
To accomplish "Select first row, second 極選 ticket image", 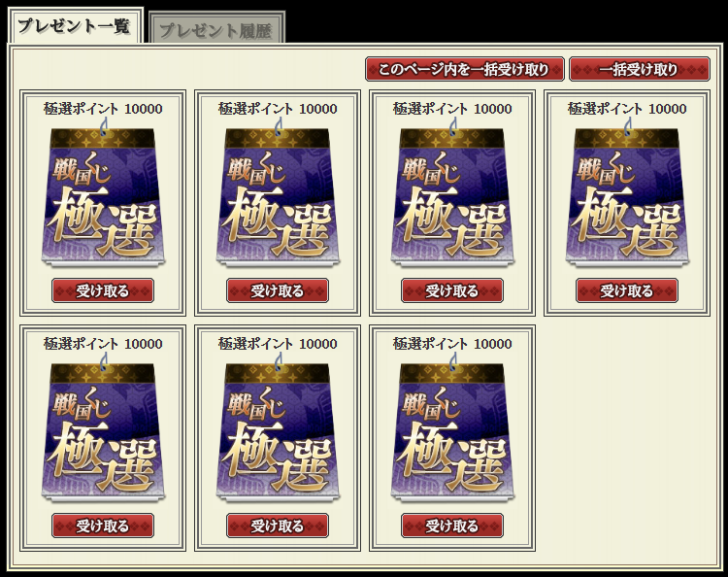I will (278, 192).
